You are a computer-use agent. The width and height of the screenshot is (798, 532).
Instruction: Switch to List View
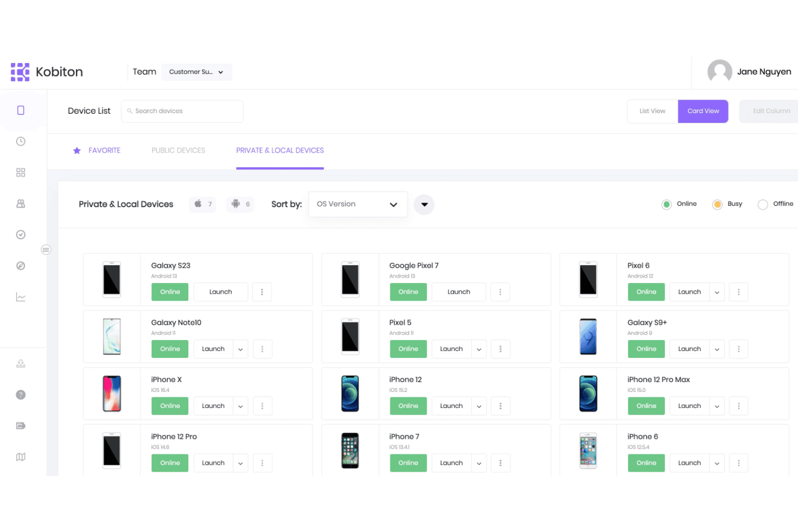coord(652,111)
